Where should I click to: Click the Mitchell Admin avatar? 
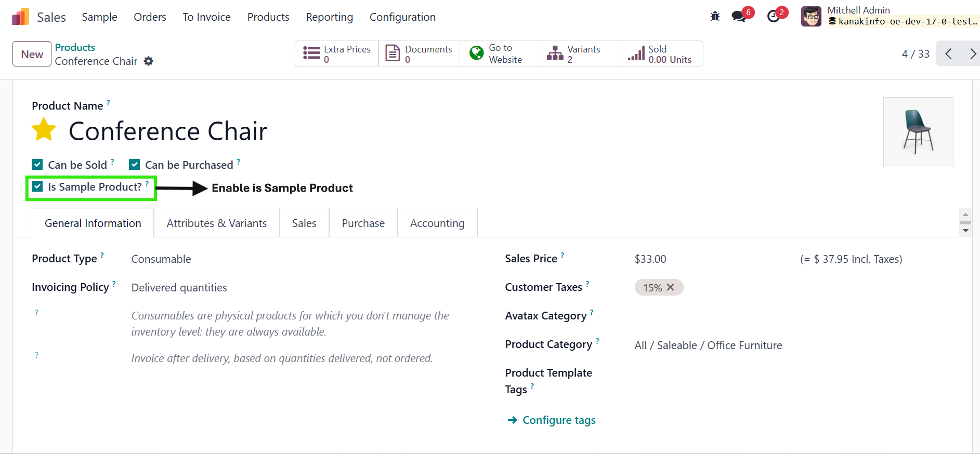click(811, 16)
